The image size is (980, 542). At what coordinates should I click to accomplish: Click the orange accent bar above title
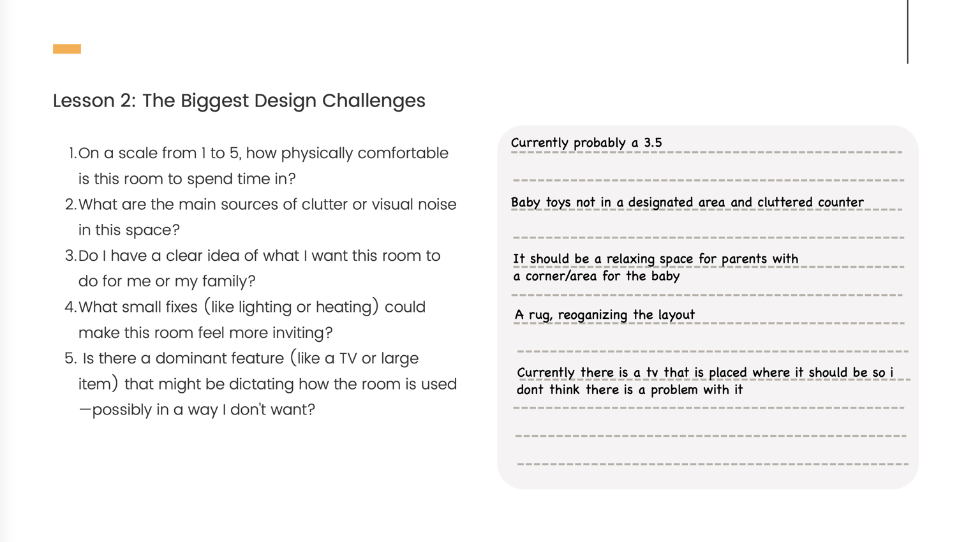[x=67, y=49]
